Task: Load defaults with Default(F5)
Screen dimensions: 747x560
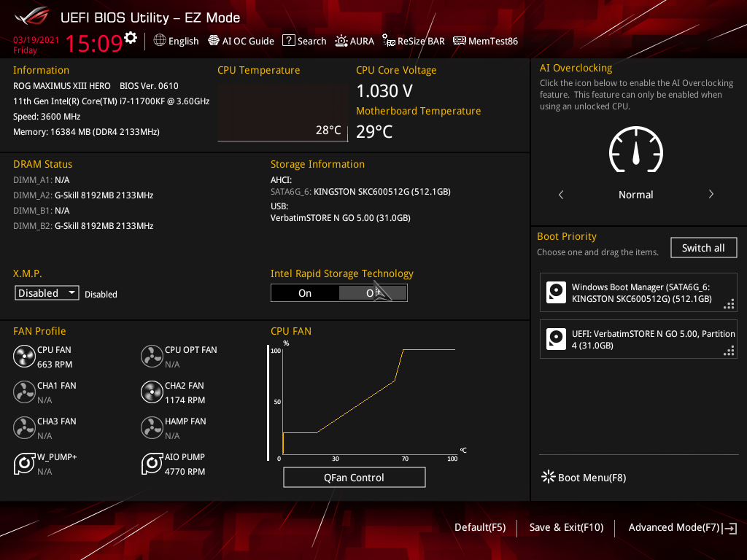Action: (480, 527)
